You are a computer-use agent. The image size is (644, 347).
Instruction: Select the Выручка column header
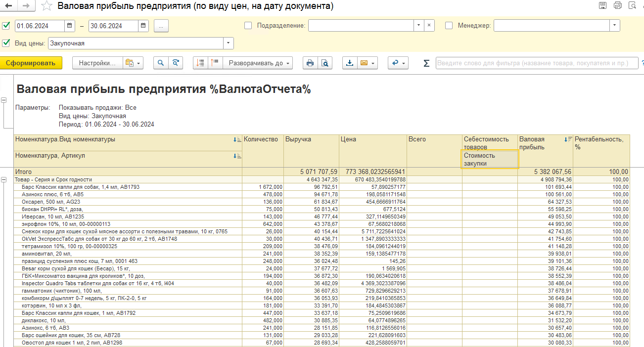pyautogui.click(x=311, y=151)
